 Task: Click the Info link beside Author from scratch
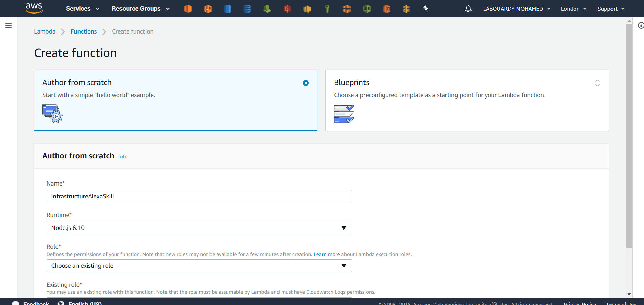click(123, 156)
